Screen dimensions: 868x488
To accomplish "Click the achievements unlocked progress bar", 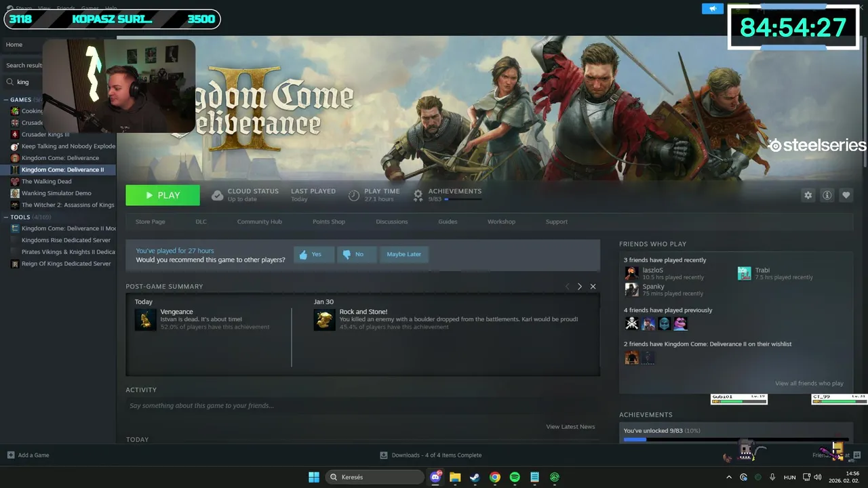I will pos(736,439).
